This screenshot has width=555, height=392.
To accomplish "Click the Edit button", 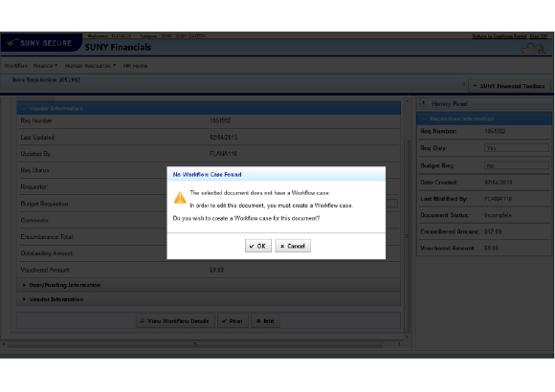I will (x=265, y=321).
